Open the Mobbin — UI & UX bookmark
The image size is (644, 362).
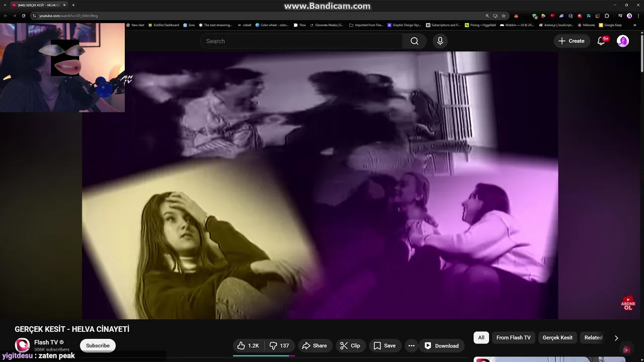point(517,25)
